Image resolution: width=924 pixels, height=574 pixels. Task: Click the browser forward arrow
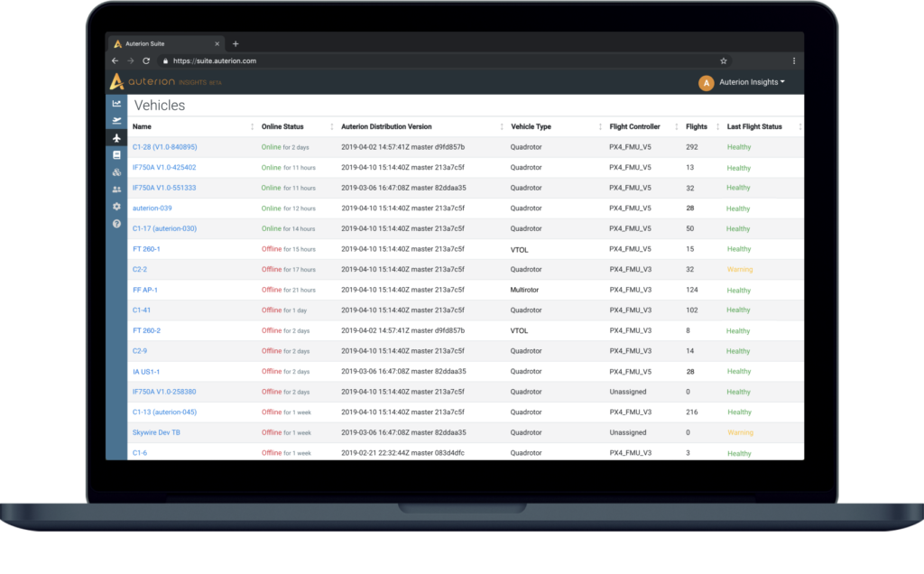(130, 60)
